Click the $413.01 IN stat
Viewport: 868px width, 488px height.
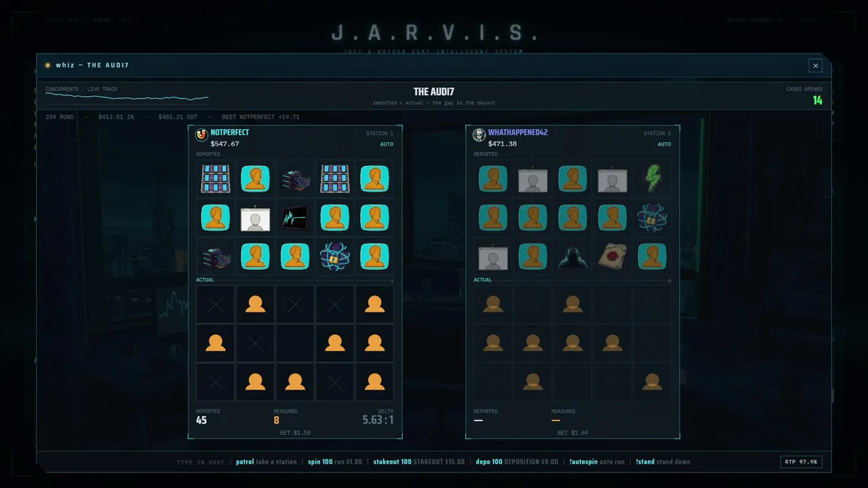tap(116, 117)
